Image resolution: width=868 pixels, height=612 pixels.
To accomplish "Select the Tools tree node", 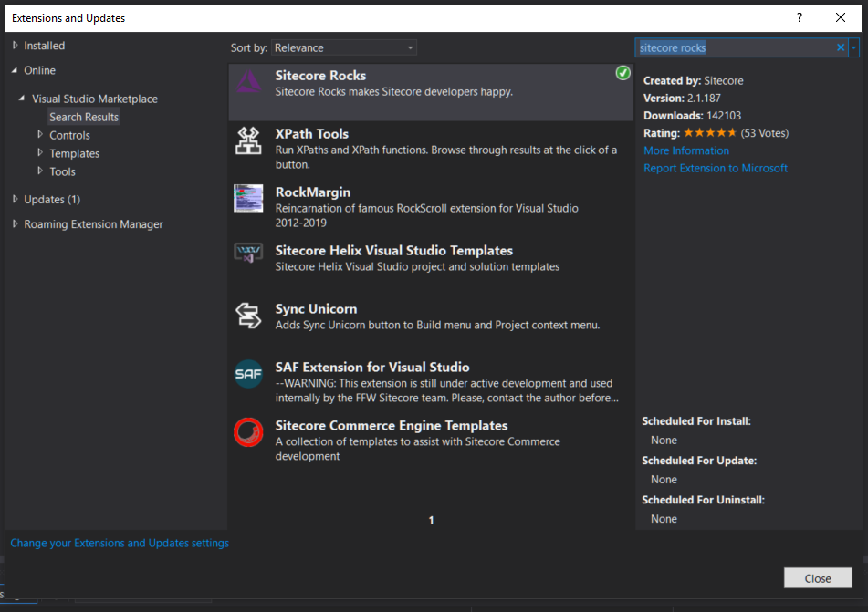I will click(x=62, y=171).
